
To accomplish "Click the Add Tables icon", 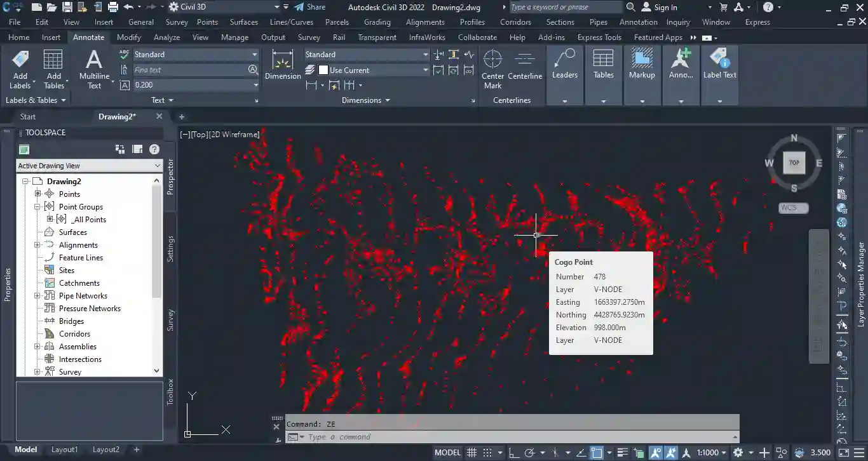I will 53,69.
